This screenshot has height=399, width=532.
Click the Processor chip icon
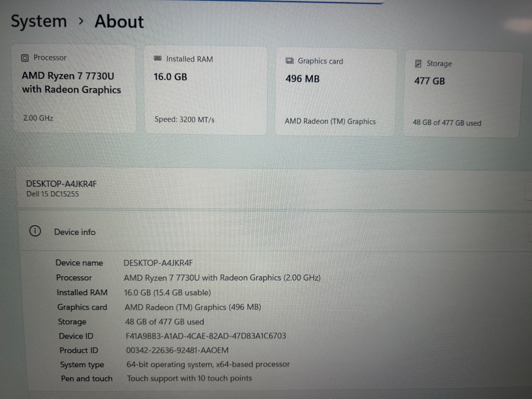(x=25, y=58)
